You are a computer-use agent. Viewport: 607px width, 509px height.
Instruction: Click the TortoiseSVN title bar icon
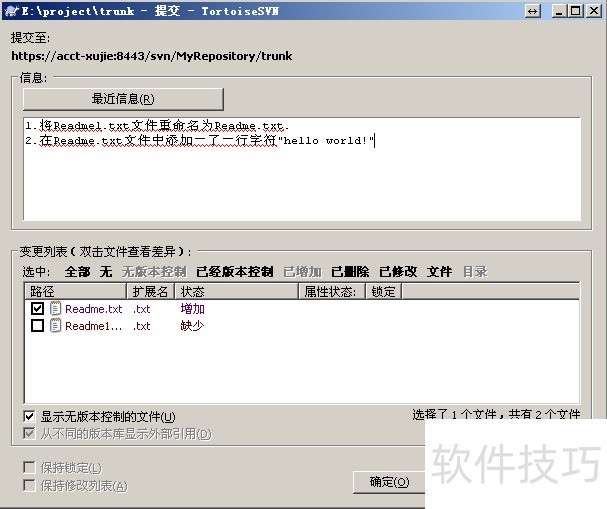[x=11, y=11]
